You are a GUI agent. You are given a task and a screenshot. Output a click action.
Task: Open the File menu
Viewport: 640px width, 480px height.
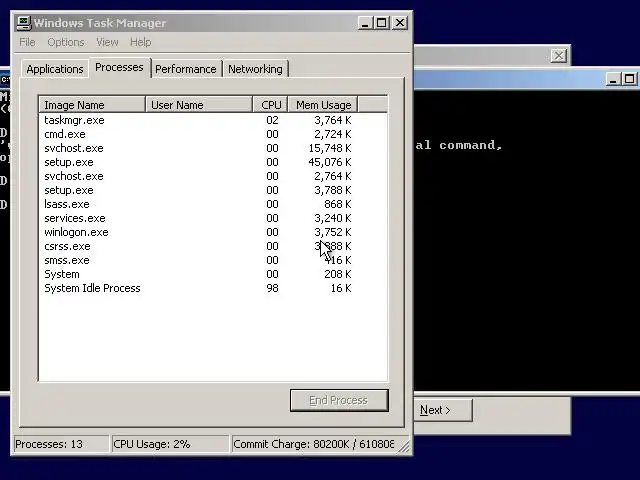27,42
